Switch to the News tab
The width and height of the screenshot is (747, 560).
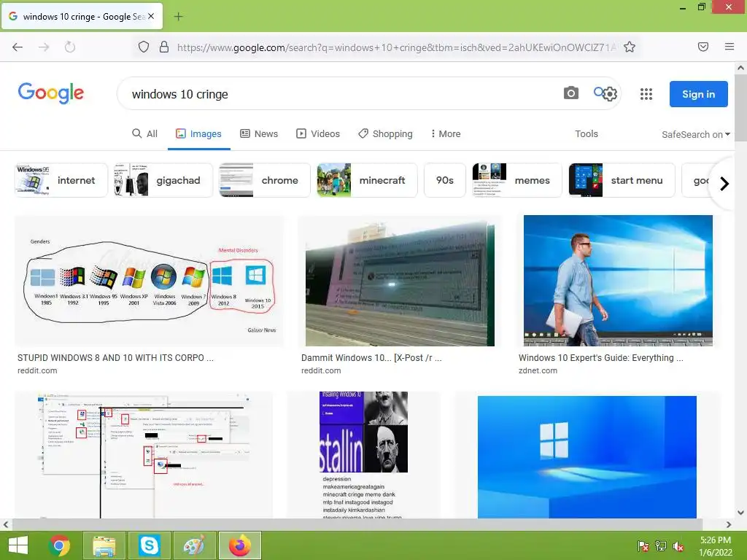[x=259, y=134]
